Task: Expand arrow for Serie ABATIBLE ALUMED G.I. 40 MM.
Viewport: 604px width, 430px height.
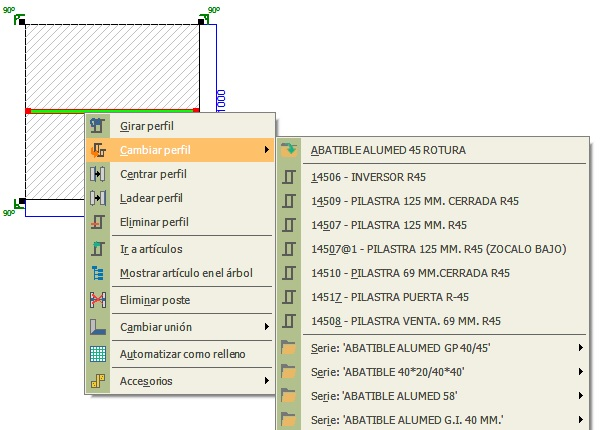Action: click(581, 419)
